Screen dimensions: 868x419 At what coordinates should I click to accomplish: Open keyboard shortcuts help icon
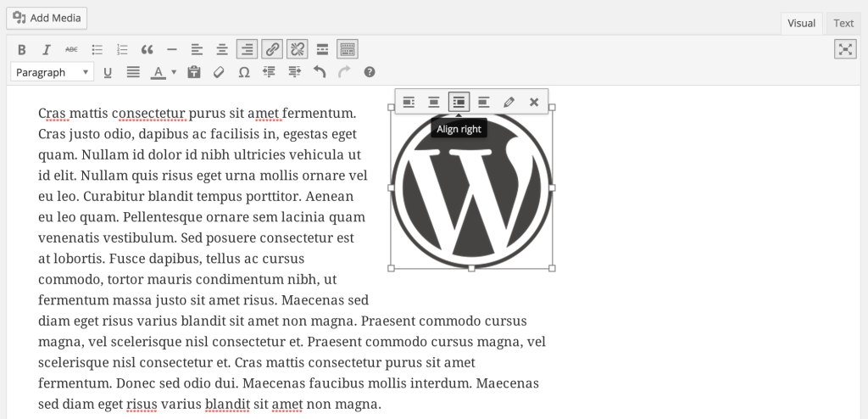370,73
